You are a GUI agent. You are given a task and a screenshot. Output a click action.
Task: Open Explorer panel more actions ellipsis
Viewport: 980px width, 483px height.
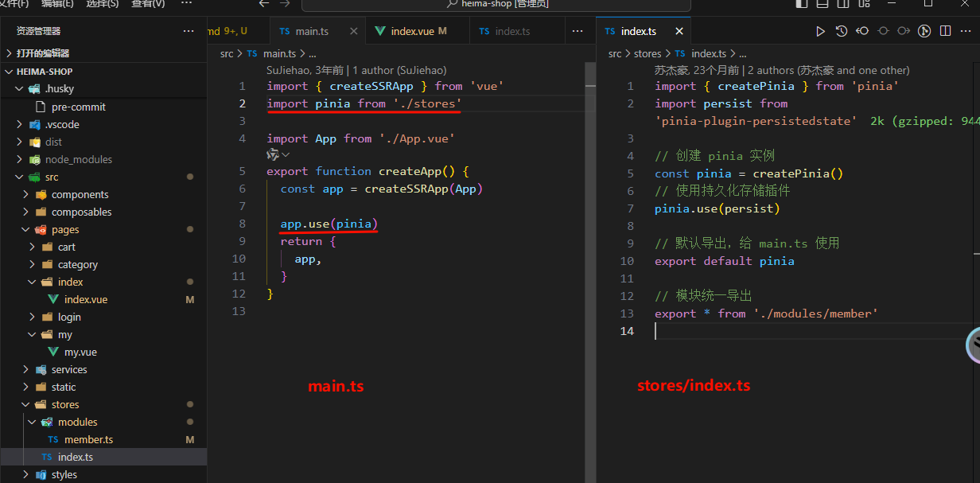[x=189, y=31]
